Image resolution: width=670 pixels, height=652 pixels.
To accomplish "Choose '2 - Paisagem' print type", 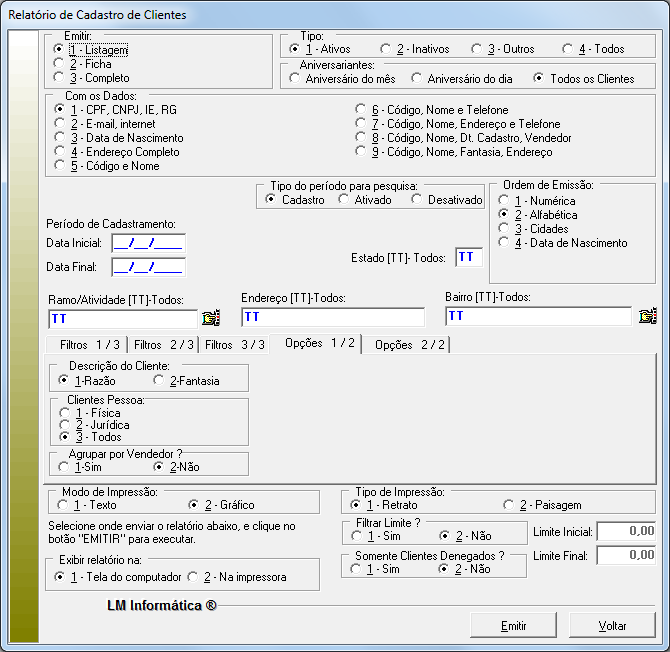I will [509, 505].
